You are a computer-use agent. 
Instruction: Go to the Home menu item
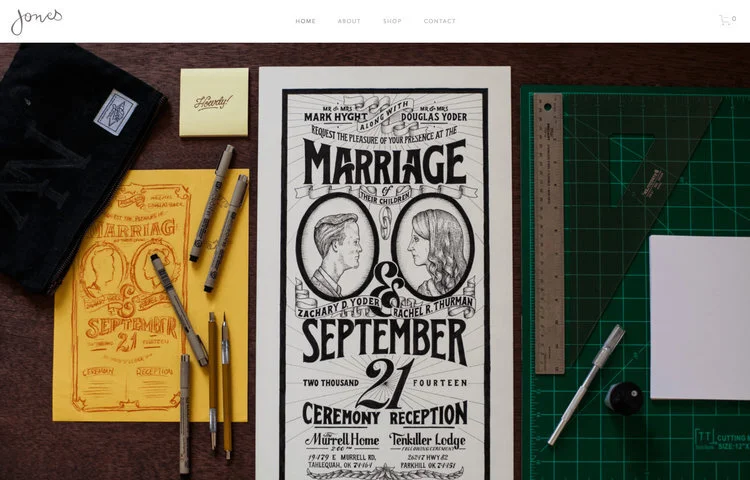[305, 21]
